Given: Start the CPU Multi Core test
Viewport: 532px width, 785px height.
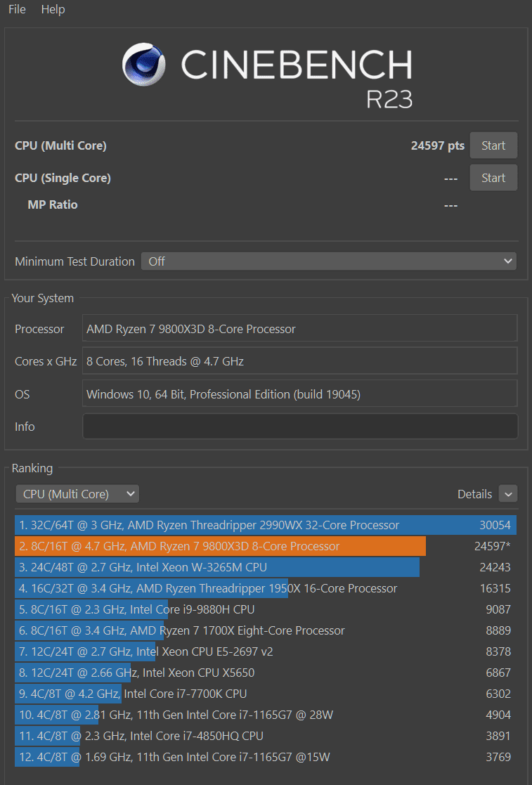Looking at the screenshot, I should click(x=493, y=145).
